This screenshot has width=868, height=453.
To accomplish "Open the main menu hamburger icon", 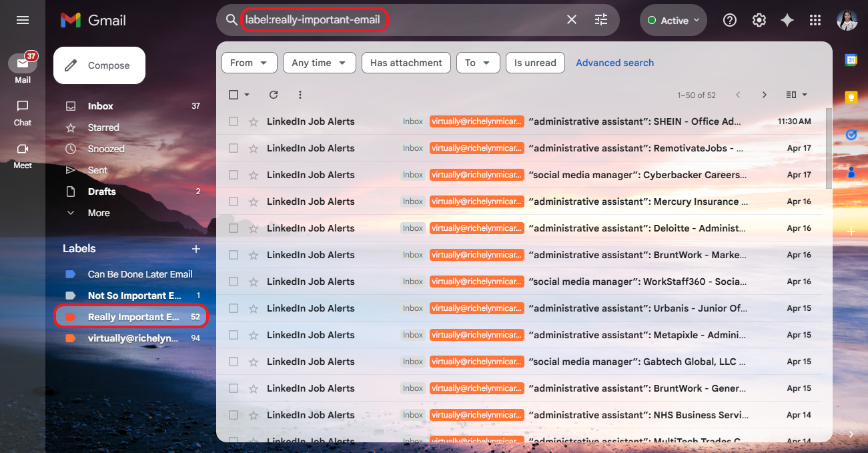I will tap(23, 20).
